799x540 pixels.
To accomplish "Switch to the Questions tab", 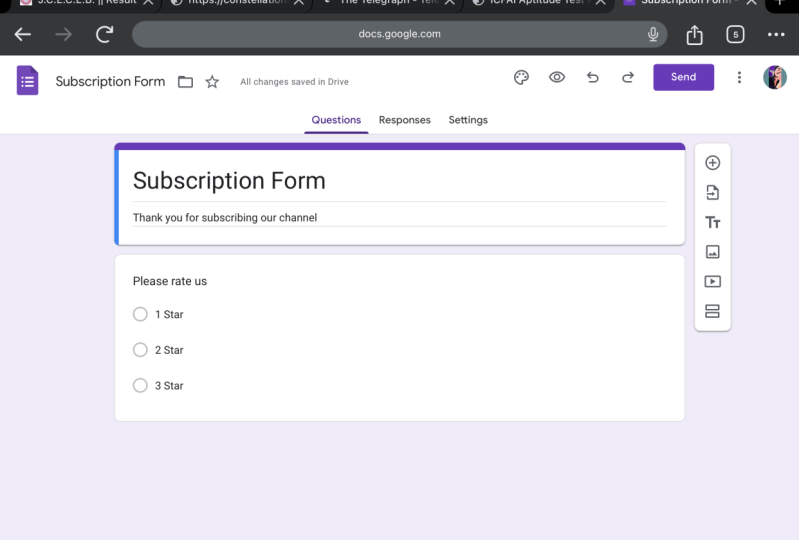I will 336,120.
